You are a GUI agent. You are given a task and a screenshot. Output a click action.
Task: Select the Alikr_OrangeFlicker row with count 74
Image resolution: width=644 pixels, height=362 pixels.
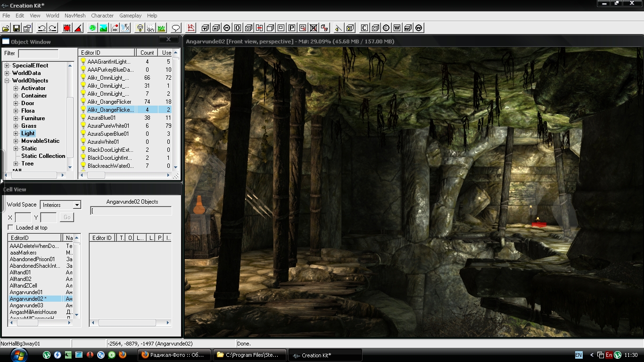[x=109, y=102]
